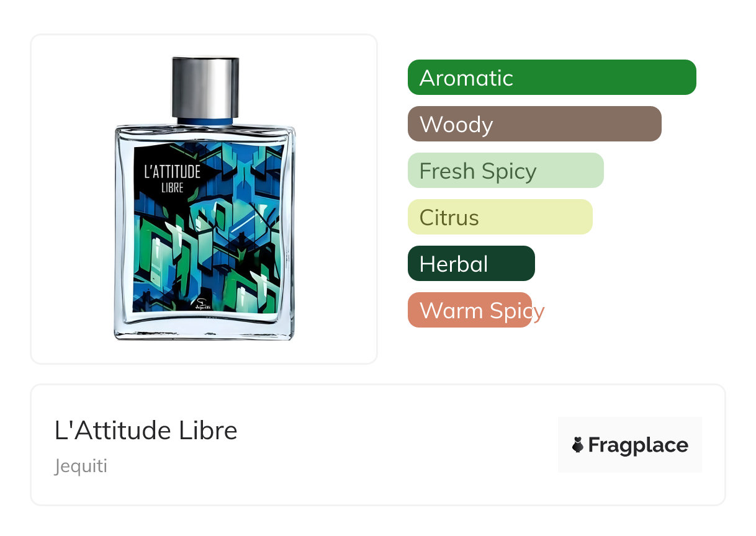Select the Aromatic accord bar
The height and width of the screenshot is (536, 756).
pyautogui.click(x=552, y=78)
